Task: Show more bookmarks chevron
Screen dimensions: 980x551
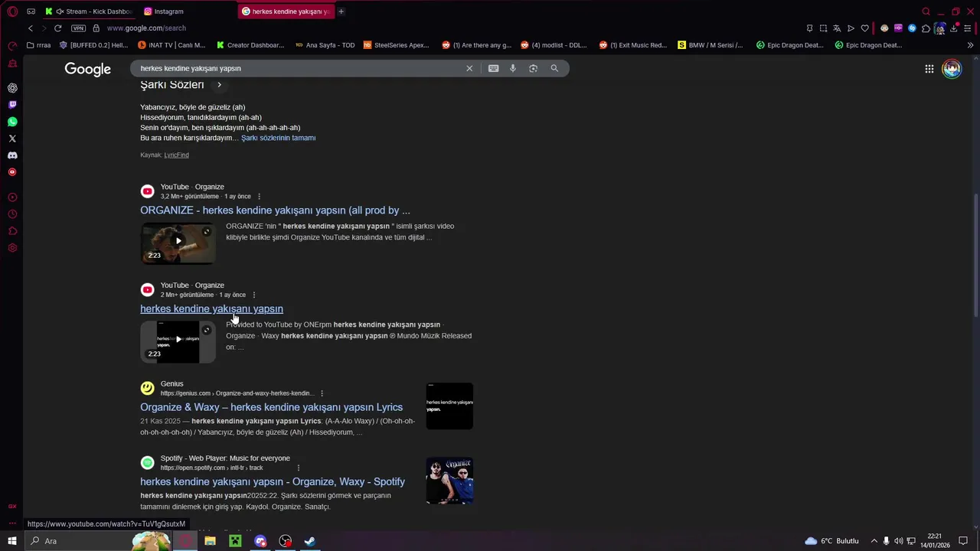Action: 970,45
